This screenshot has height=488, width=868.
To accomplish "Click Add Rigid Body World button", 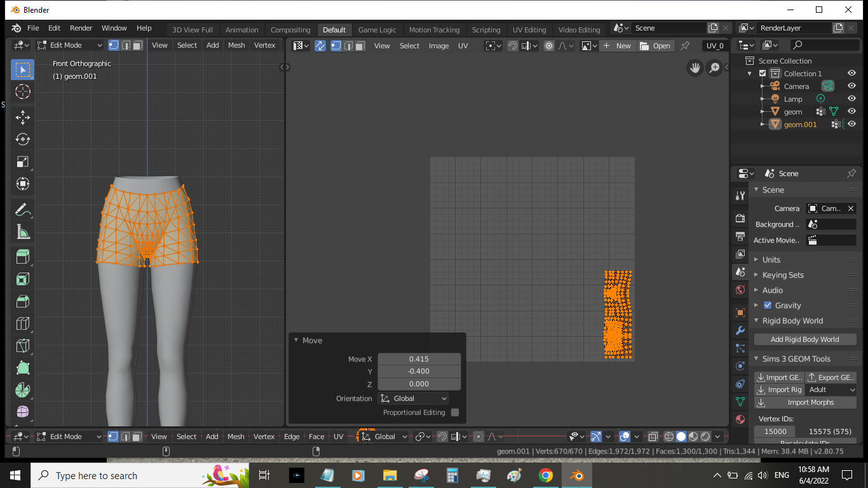I will tap(804, 339).
